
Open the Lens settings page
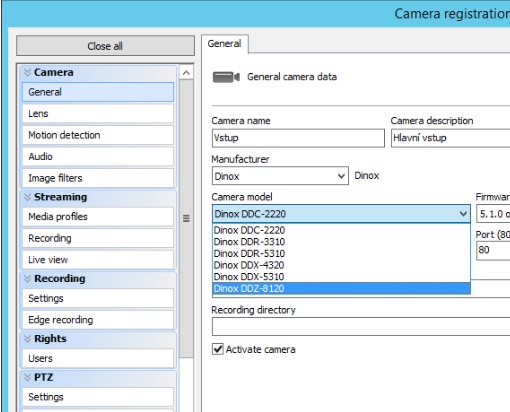pos(98,114)
